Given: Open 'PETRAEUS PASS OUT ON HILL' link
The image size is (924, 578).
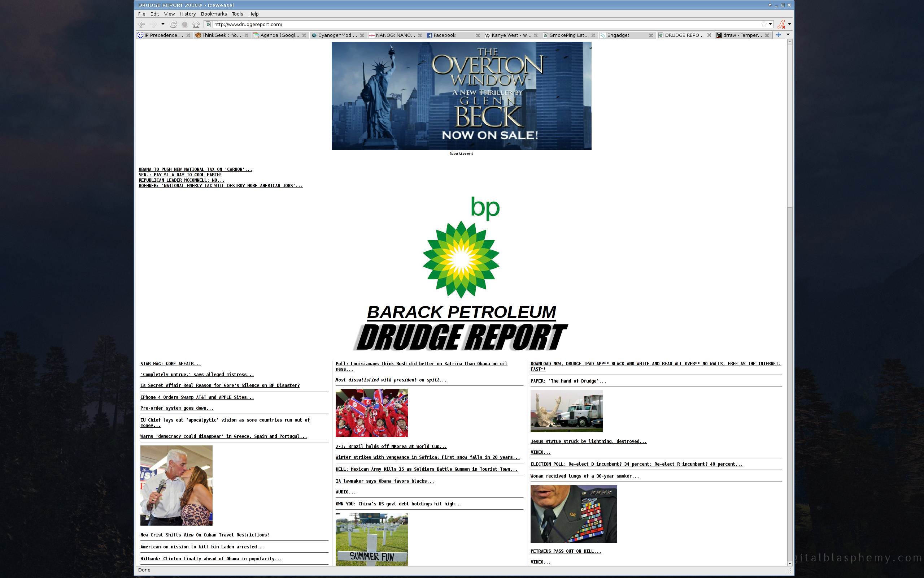Looking at the screenshot, I should click(x=566, y=551).
